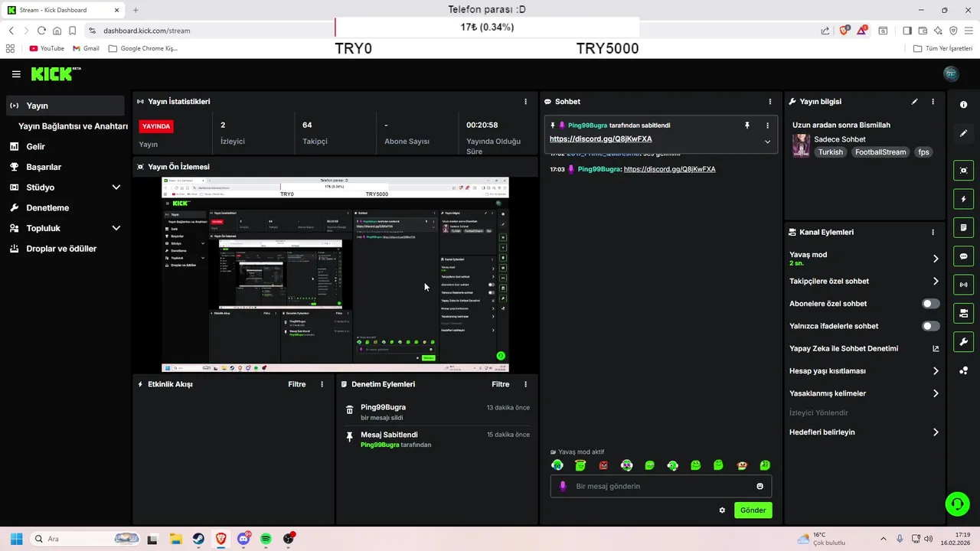
Task: Open the green help bubble icon
Action: coord(957,503)
